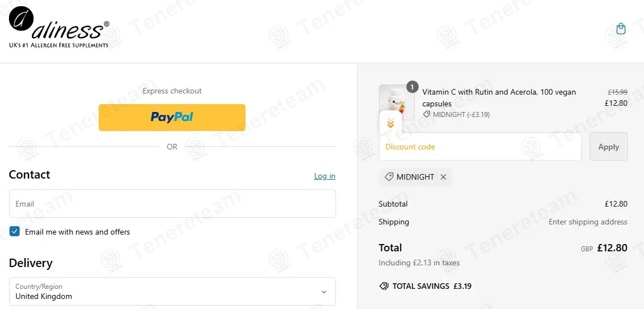Screen dimensions: 644x309
Task: Click the tag icon under product name
Action: coord(427,114)
